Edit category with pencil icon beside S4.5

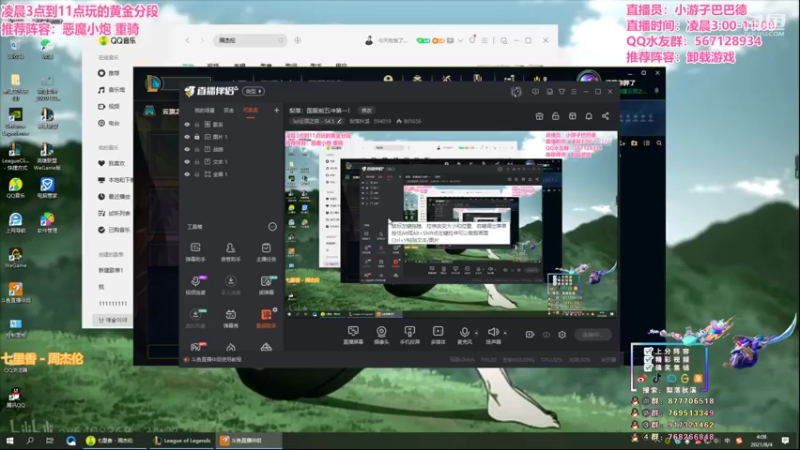coord(339,121)
